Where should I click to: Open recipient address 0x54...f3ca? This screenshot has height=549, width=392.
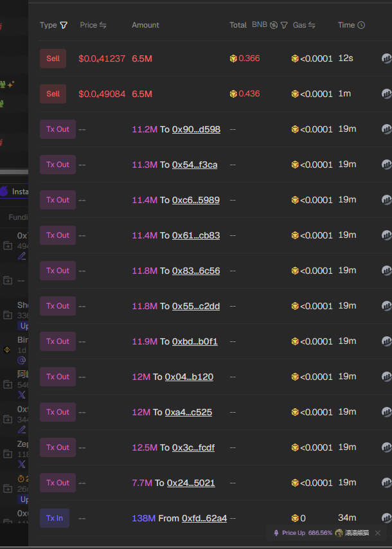(195, 165)
